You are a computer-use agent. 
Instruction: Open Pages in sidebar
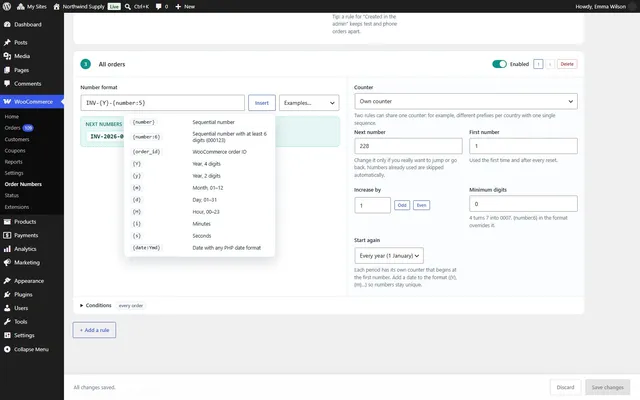point(32,70)
